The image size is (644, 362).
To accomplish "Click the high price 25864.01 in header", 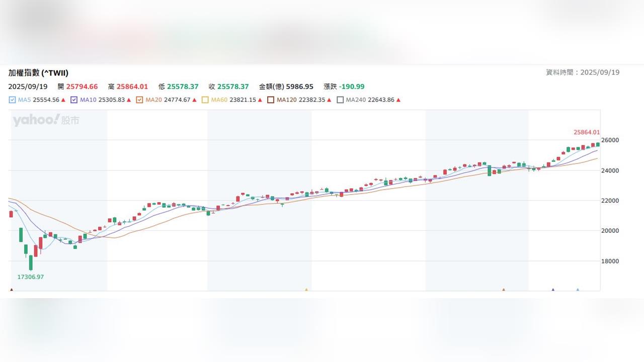I will 132,86.
